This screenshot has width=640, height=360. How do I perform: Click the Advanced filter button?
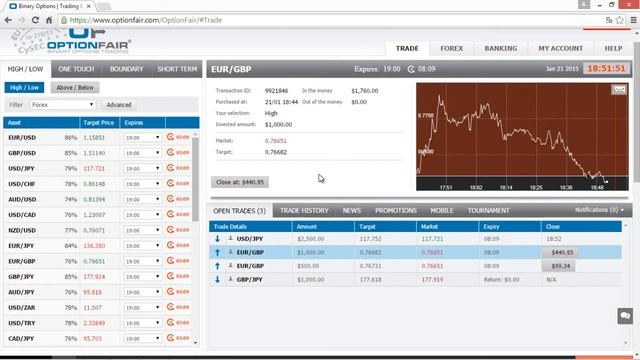click(119, 105)
